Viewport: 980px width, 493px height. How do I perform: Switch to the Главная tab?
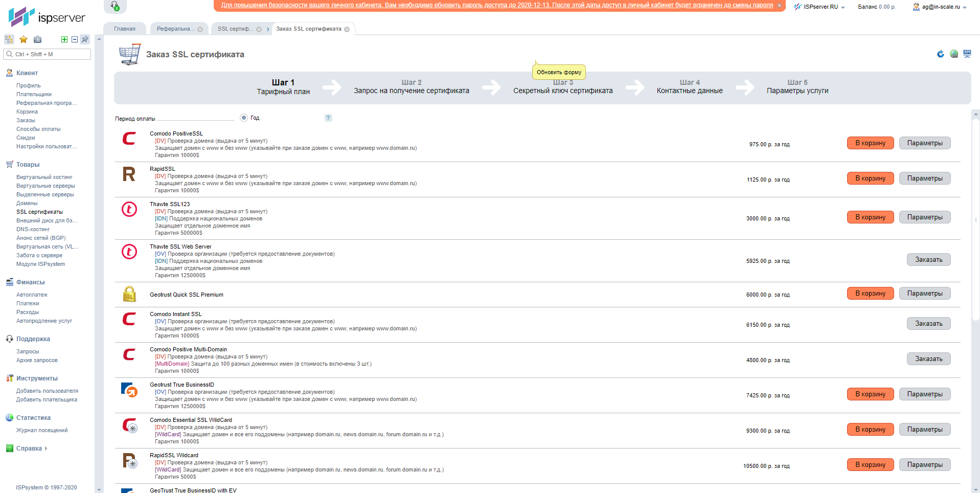pyautogui.click(x=125, y=29)
